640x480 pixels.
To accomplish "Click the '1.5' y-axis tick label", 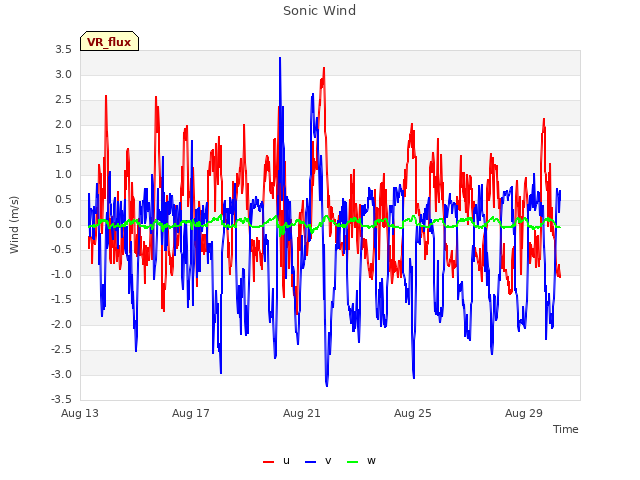I will tap(64, 150).
